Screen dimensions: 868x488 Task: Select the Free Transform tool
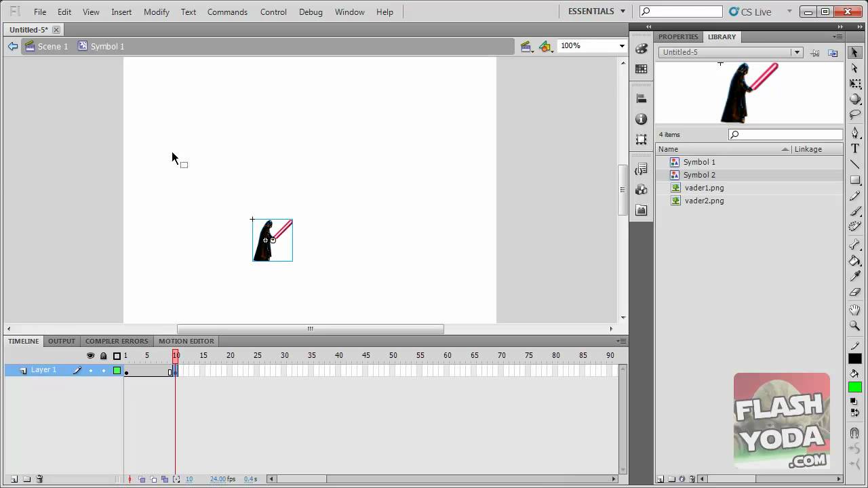855,83
